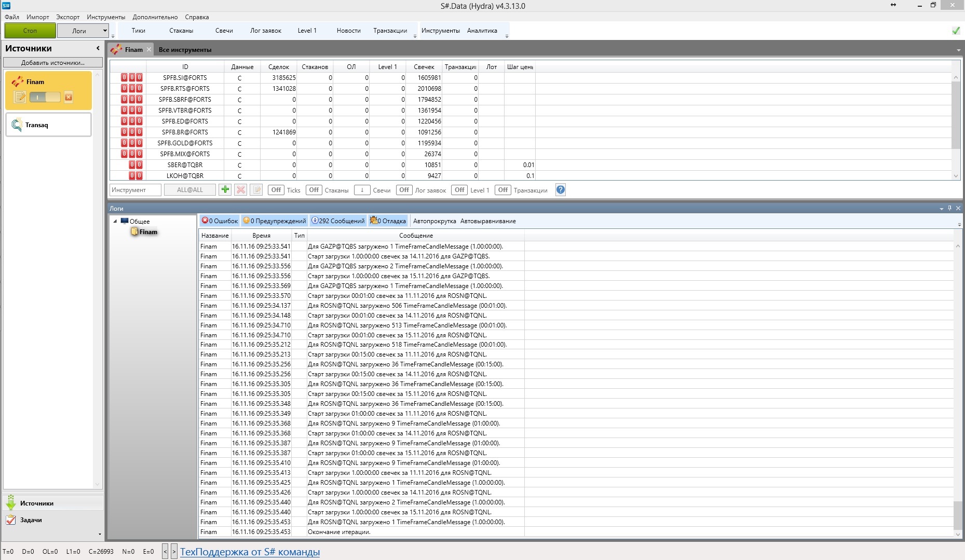The width and height of the screenshot is (965, 560).
Task: Open the Инструменты menu in menu bar
Action: point(106,17)
